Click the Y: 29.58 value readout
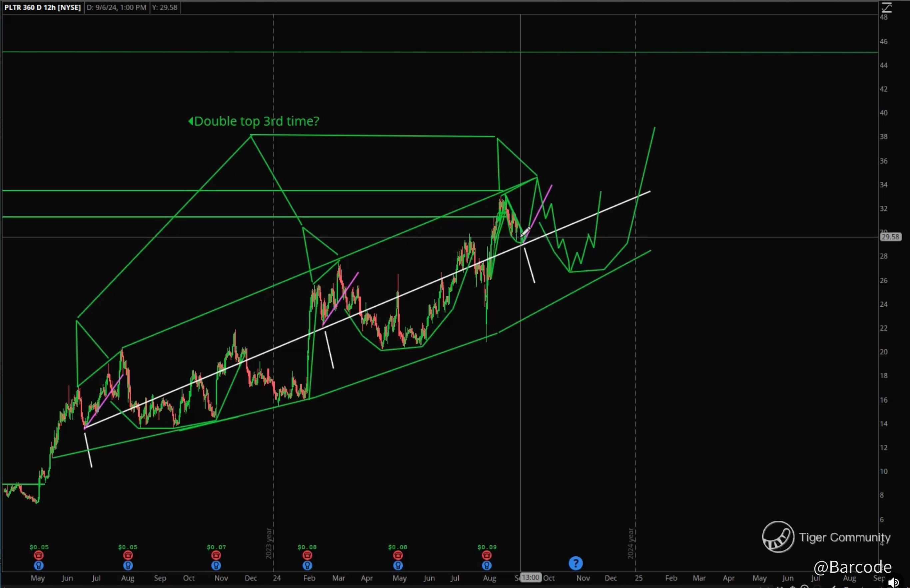The width and height of the screenshot is (910, 588). [165, 7]
